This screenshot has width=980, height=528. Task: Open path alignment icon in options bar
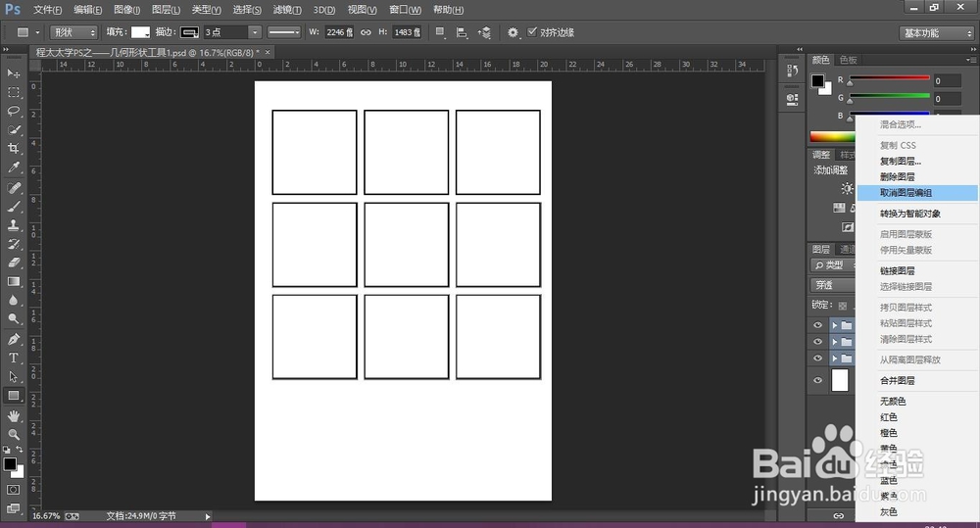click(x=462, y=32)
